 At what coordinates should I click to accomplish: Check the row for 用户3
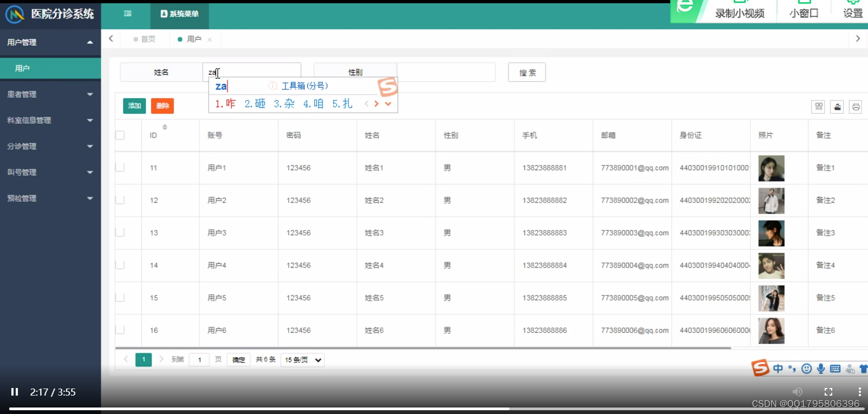120,232
